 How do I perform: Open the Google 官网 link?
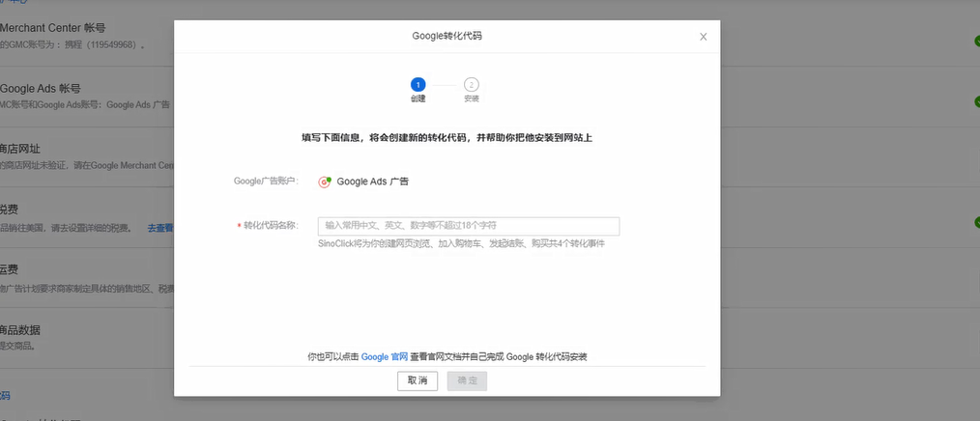point(385,357)
